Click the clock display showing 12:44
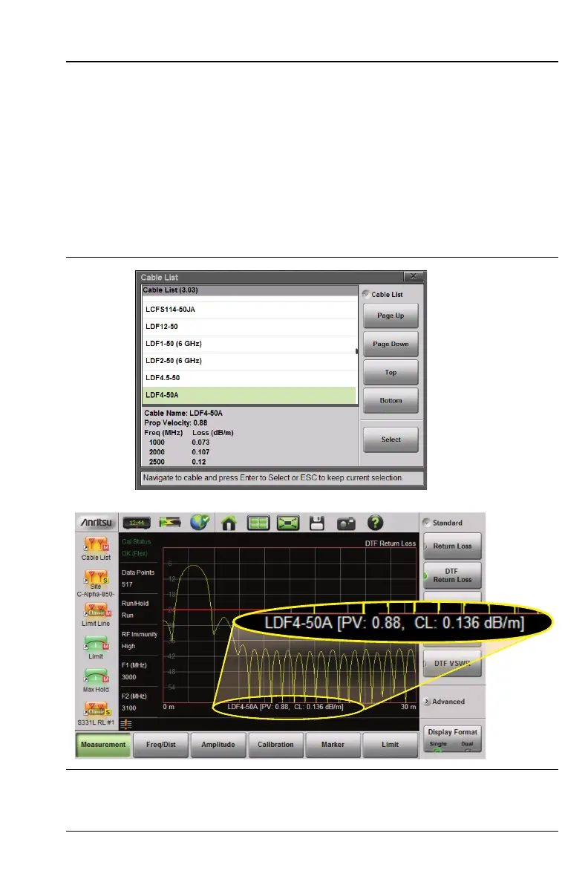The image size is (588, 885). (137, 523)
